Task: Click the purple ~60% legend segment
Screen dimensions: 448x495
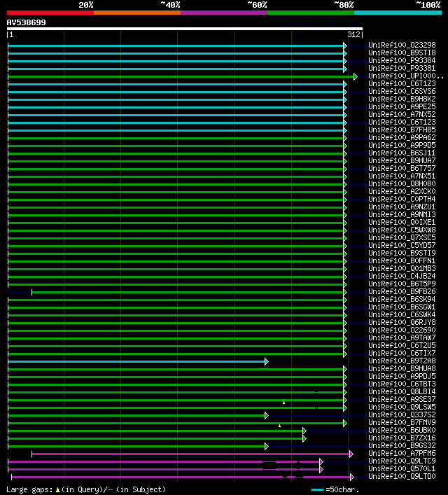Action: pos(223,13)
